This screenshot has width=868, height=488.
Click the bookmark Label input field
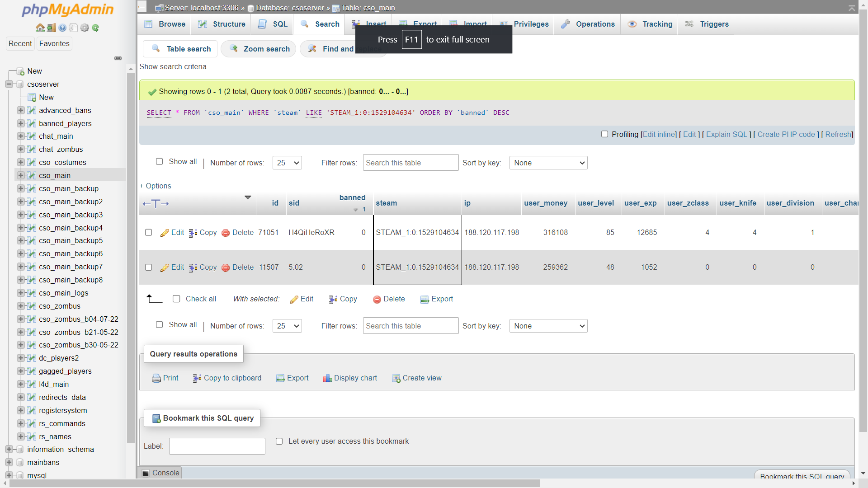217,446
